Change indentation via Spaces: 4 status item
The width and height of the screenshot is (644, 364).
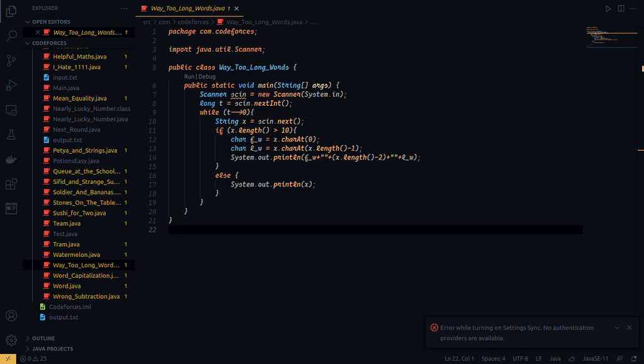point(494,358)
